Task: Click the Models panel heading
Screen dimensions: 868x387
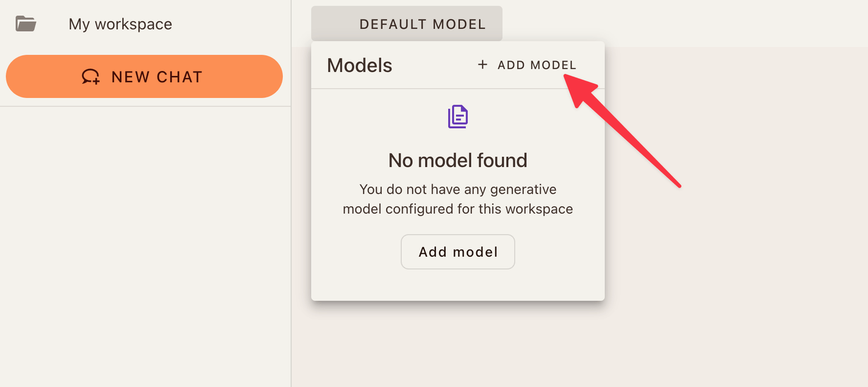Action: pyautogui.click(x=359, y=65)
